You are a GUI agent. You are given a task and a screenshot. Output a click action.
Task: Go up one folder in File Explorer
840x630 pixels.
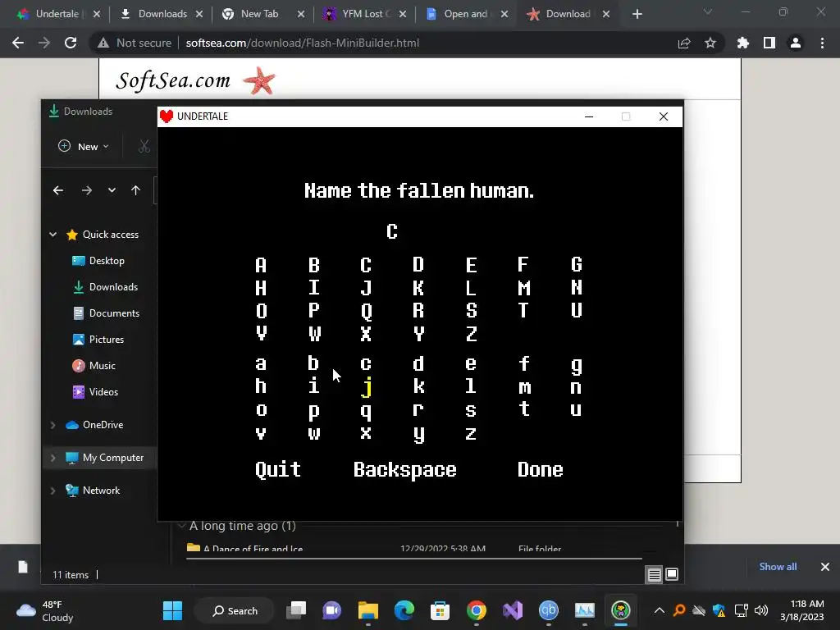pyautogui.click(x=135, y=190)
